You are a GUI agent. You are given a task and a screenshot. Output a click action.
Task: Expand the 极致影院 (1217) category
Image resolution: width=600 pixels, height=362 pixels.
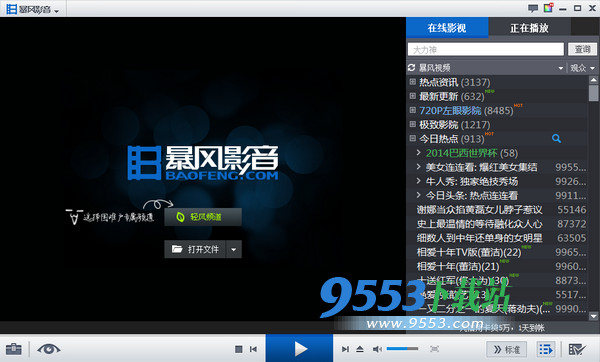pyautogui.click(x=412, y=124)
